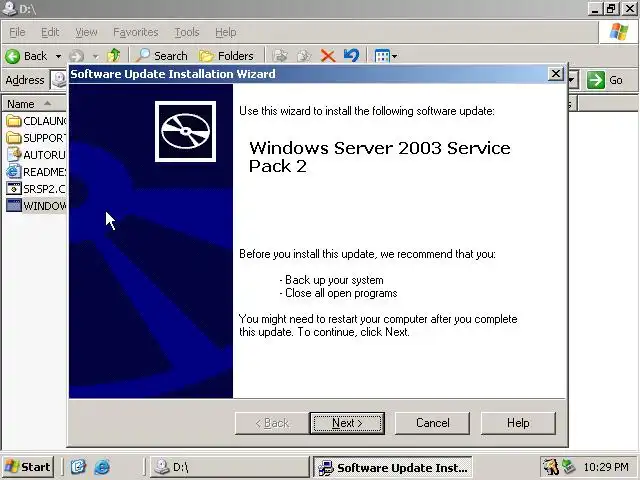Open the File menu in Explorer

click(x=17, y=32)
